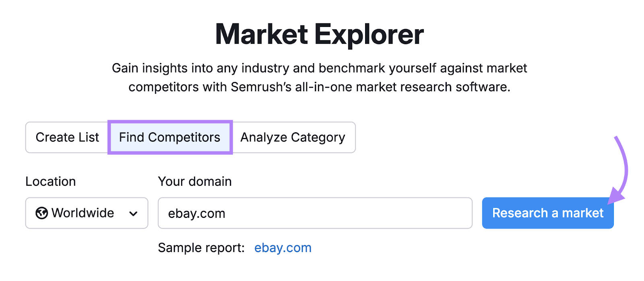Click the Location field label
Viewport: 644px width, 281px height.
(x=50, y=181)
